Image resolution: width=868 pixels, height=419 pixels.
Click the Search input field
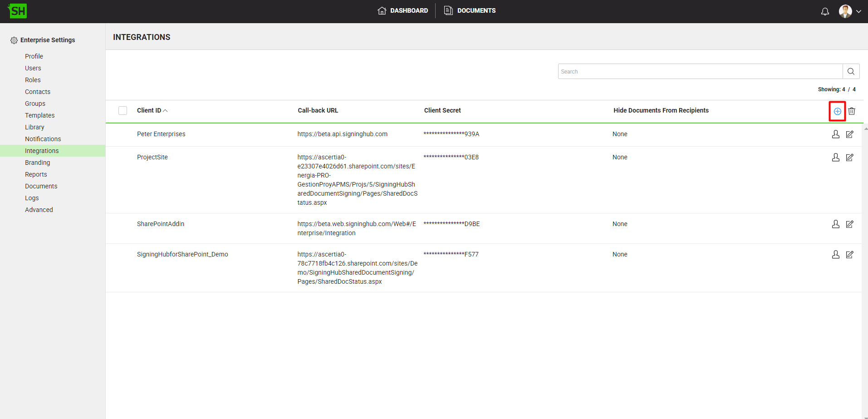click(700, 71)
